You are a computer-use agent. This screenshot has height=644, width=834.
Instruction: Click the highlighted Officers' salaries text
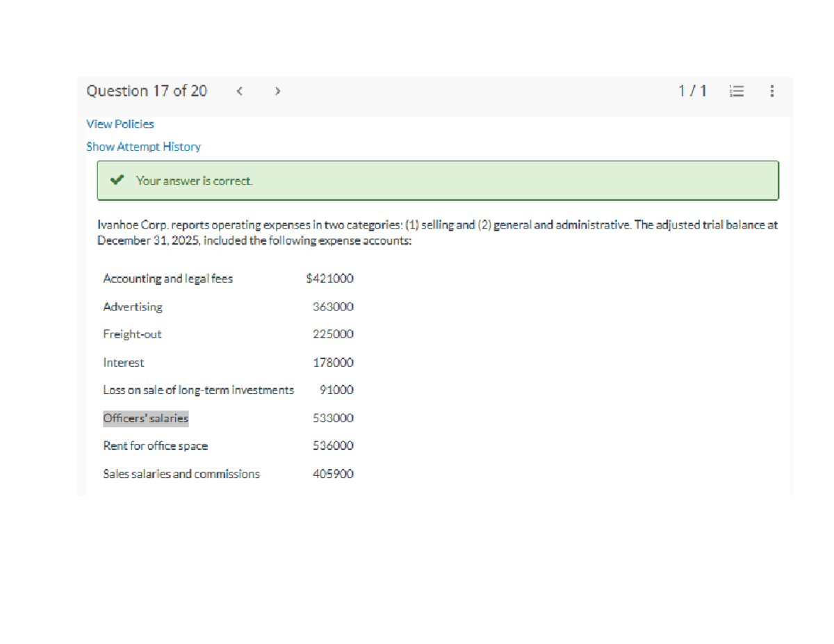pyautogui.click(x=146, y=418)
